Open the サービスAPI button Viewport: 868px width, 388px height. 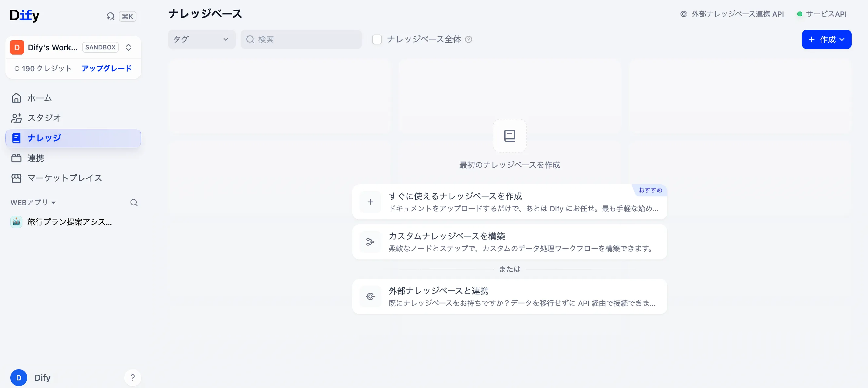[x=822, y=14]
